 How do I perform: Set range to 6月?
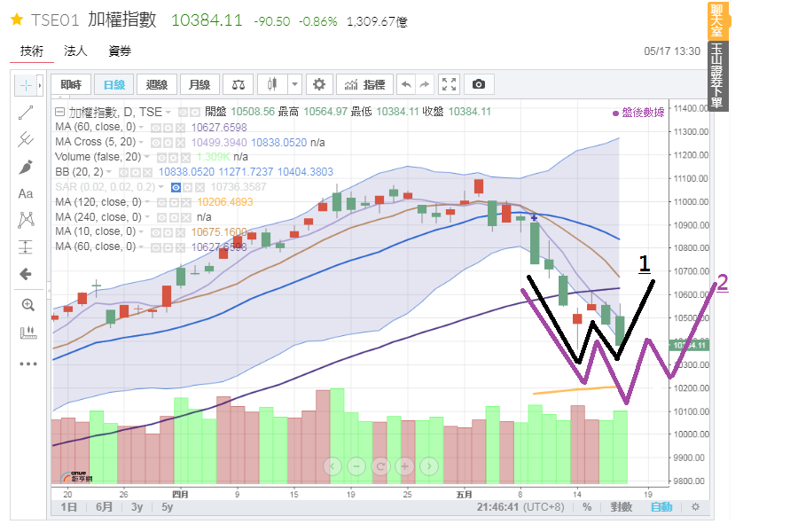104,507
